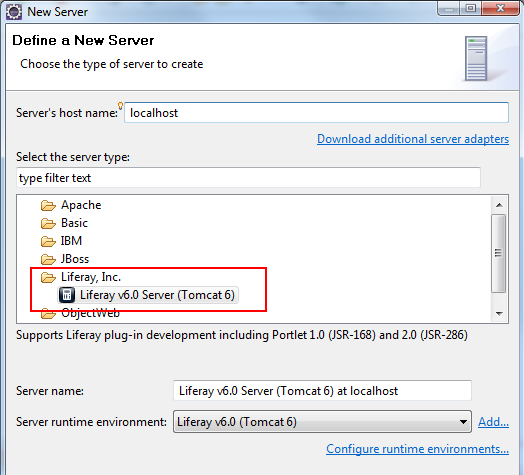Open Download additional server adapters link
This screenshot has height=475, width=524.
[413, 139]
